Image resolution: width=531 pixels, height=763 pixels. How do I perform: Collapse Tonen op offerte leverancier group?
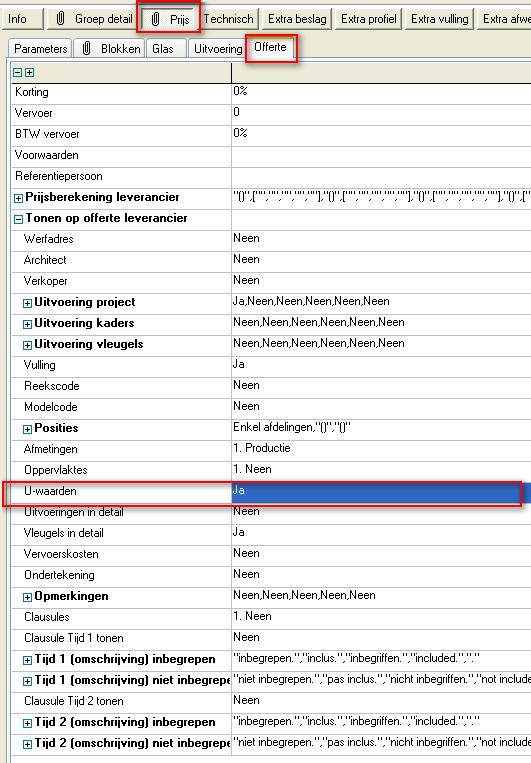point(18,219)
